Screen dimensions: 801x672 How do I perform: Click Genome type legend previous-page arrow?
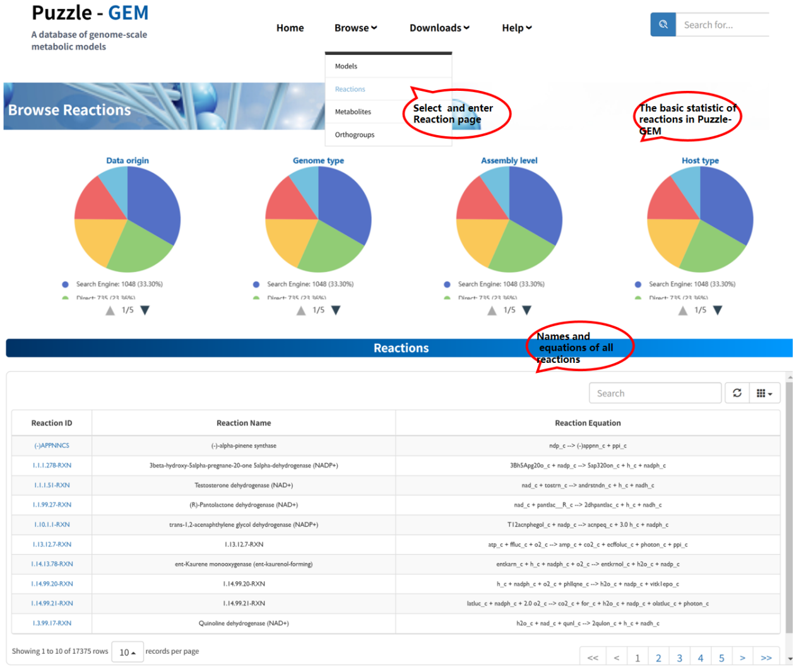301,310
